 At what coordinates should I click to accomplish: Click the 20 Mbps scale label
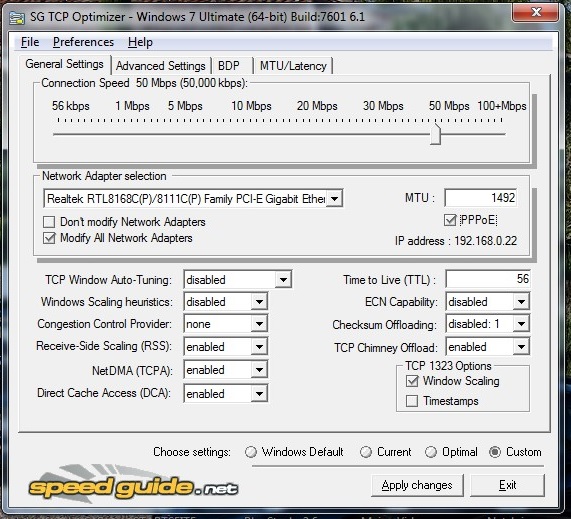(x=317, y=106)
